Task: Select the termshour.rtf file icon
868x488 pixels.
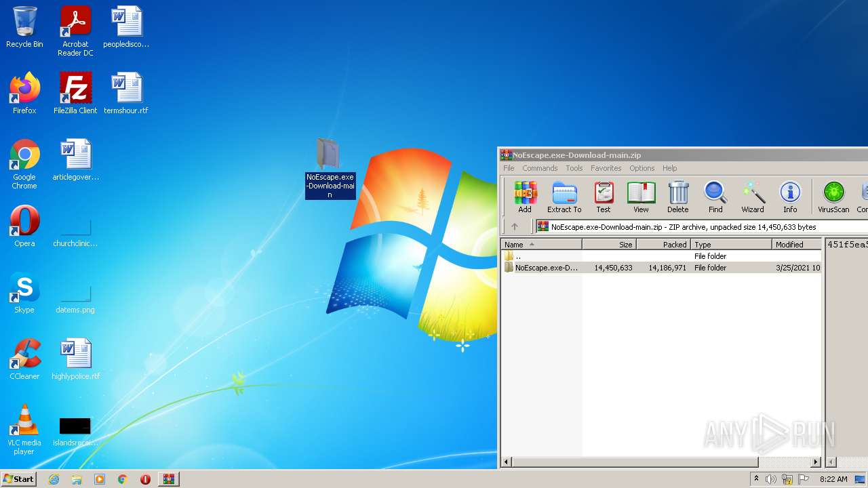Action: (126, 93)
